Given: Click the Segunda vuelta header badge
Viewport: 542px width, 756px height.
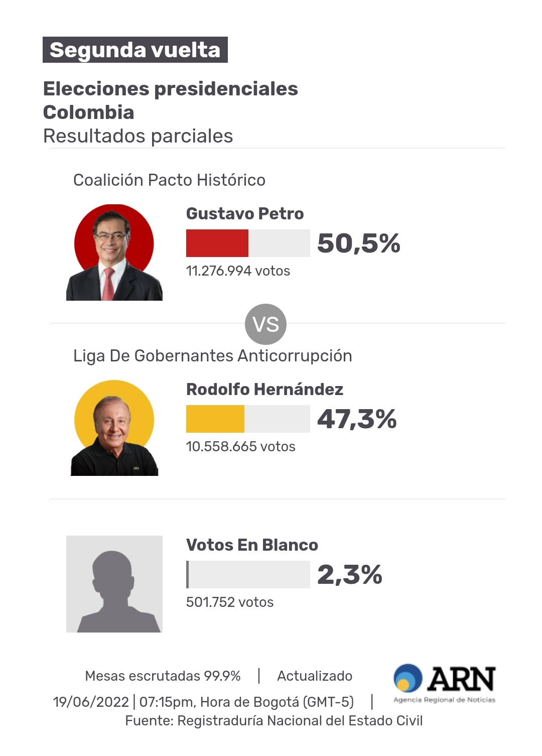Looking at the screenshot, I should [135, 50].
